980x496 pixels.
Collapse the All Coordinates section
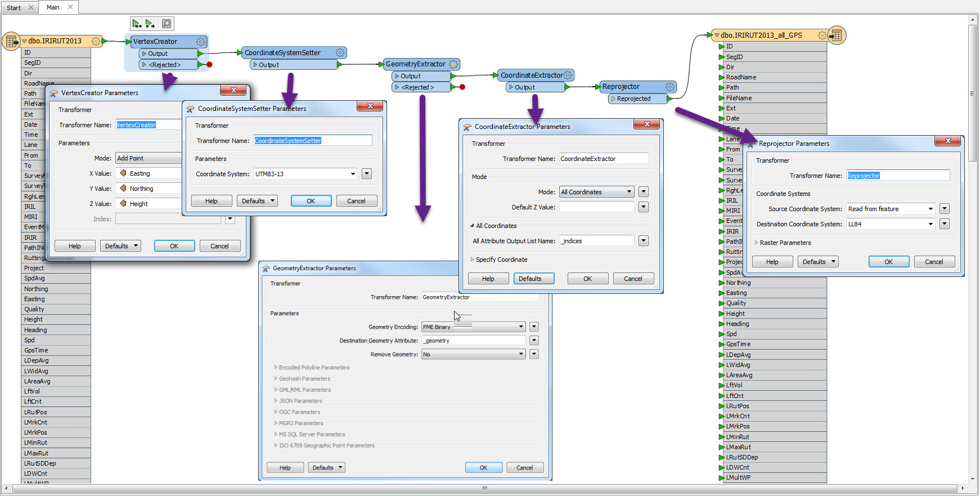(x=472, y=226)
